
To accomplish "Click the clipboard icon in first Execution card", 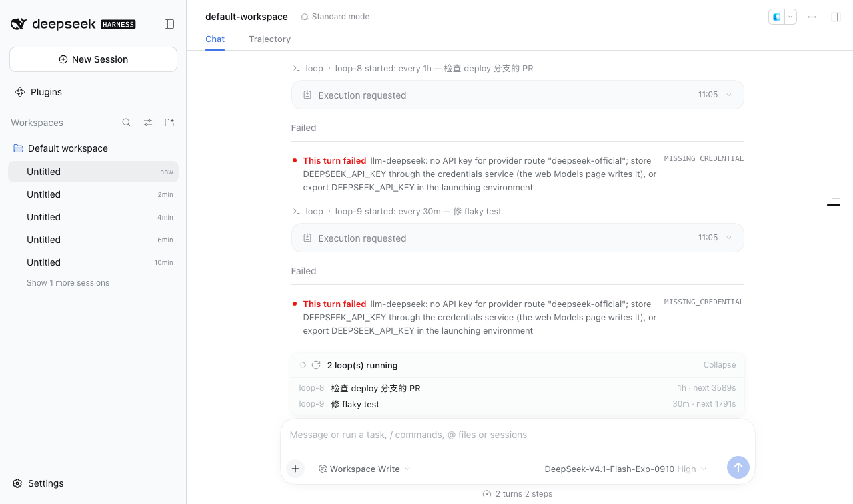I will point(307,95).
